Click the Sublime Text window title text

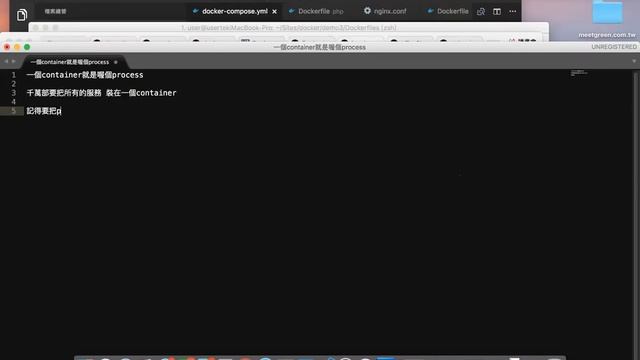[x=320, y=47]
